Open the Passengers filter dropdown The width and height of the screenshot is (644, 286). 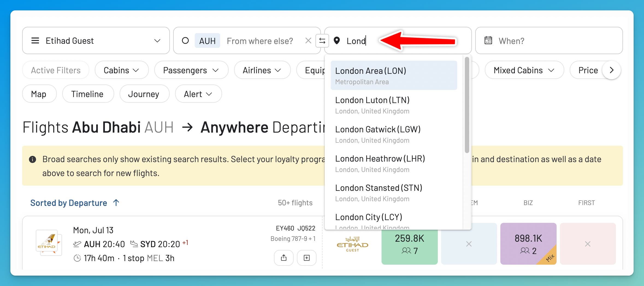tap(191, 70)
